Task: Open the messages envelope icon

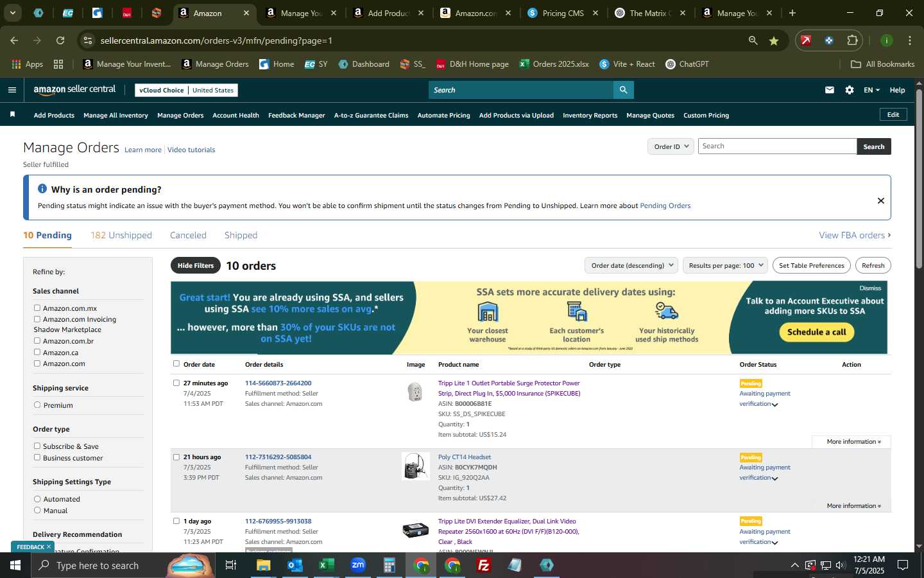Action: tap(830, 90)
